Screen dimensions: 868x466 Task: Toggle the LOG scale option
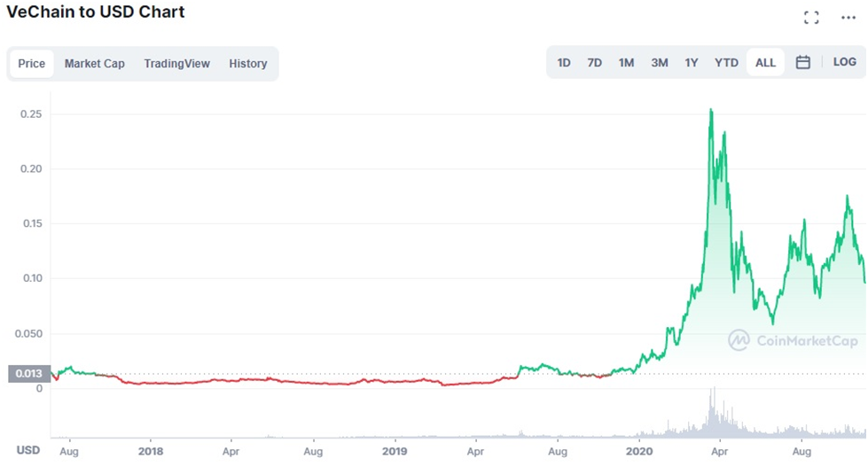[x=845, y=62]
